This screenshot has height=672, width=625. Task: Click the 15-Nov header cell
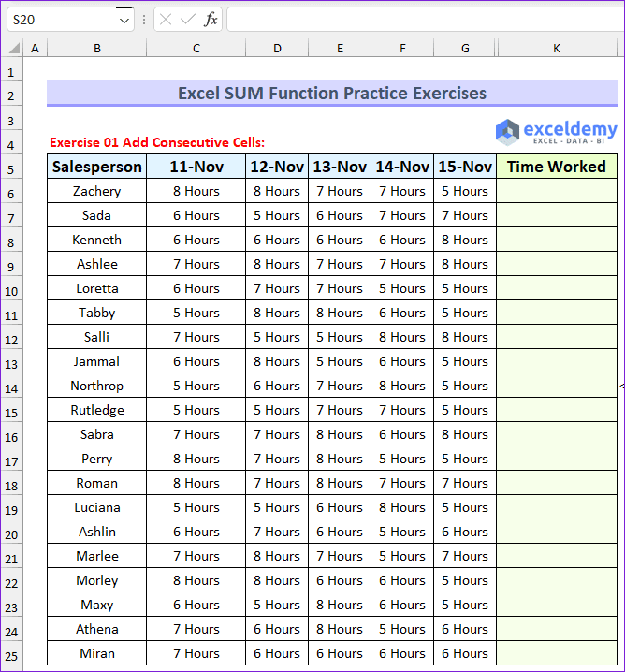(465, 167)
